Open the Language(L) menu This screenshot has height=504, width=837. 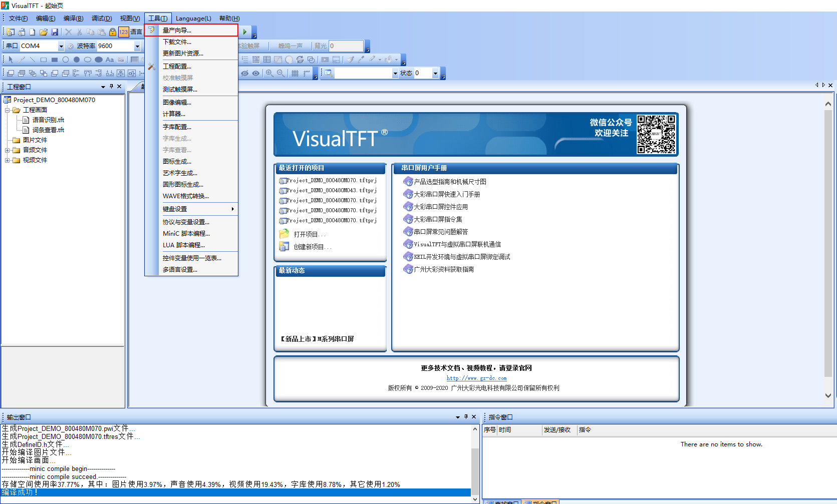[193, 19]
